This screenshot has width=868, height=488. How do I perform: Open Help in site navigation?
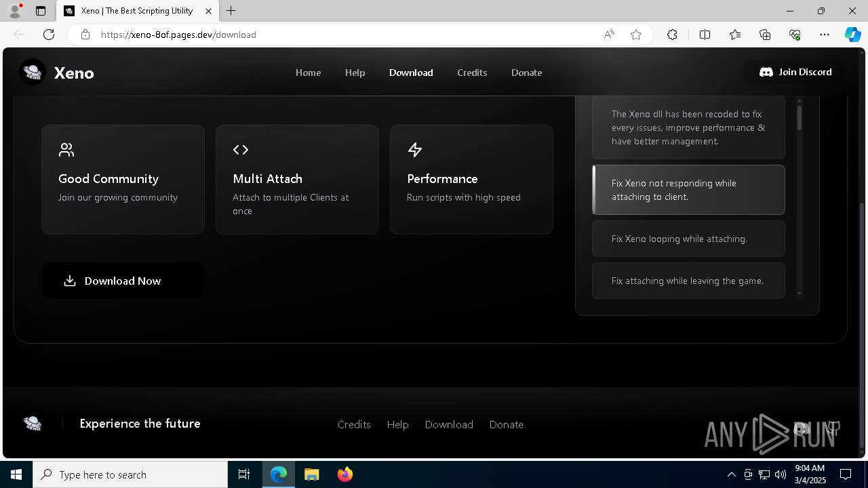coord(355,73)
